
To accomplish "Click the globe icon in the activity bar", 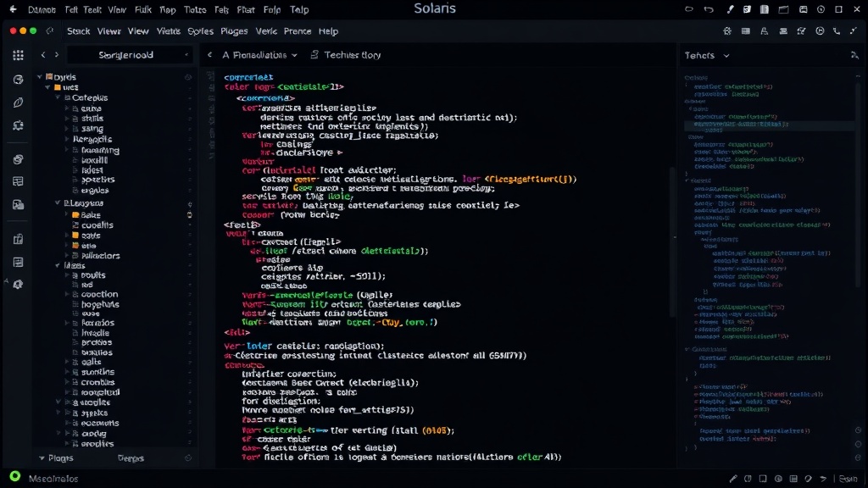I will point(19,80).
